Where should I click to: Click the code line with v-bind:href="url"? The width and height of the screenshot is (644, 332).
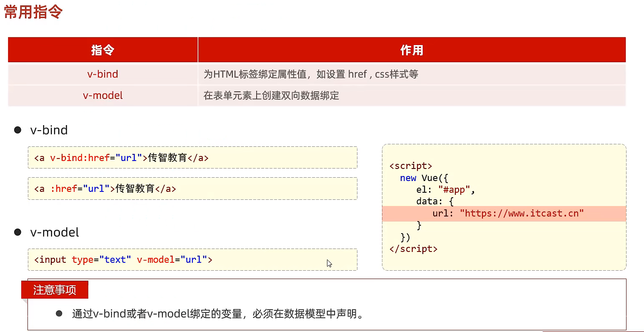(192, 158)
